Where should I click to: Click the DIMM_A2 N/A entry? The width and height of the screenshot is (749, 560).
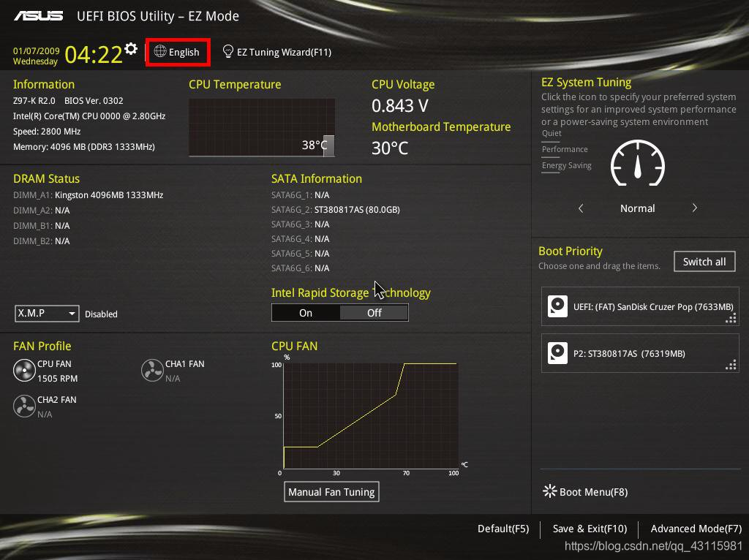(42, 210)
